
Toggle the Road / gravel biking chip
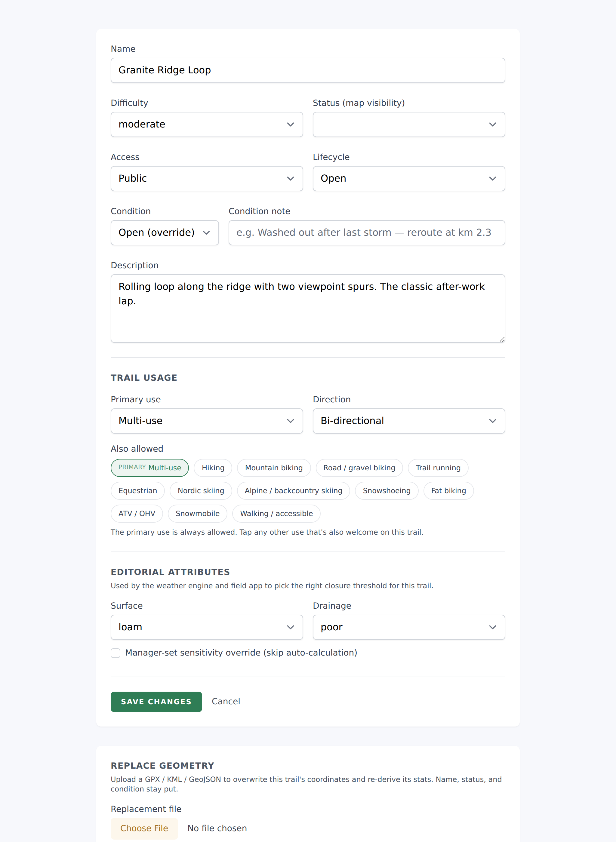click(x=359, y=467)
